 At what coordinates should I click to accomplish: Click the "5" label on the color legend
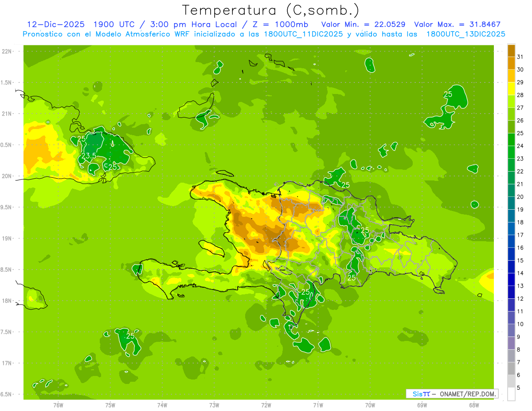(x=519, y=388)
